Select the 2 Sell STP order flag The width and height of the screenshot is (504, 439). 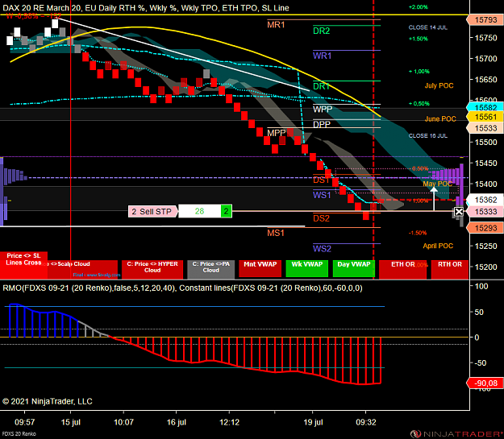[x=153, y=211]
